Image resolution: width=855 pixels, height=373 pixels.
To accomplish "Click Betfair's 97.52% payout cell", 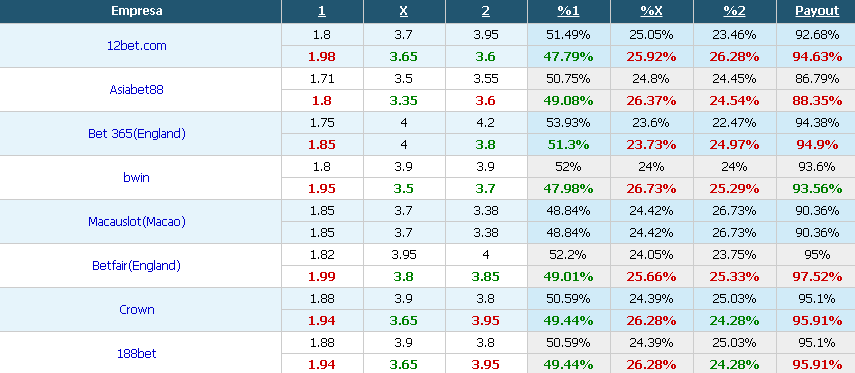I will pos(817,276).
